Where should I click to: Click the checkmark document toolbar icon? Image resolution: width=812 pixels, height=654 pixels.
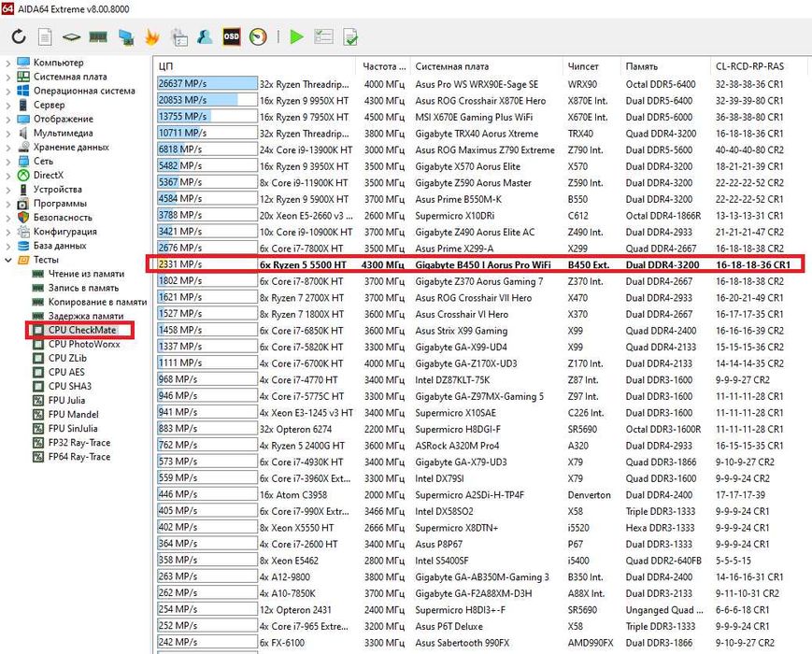pos(350,36)
